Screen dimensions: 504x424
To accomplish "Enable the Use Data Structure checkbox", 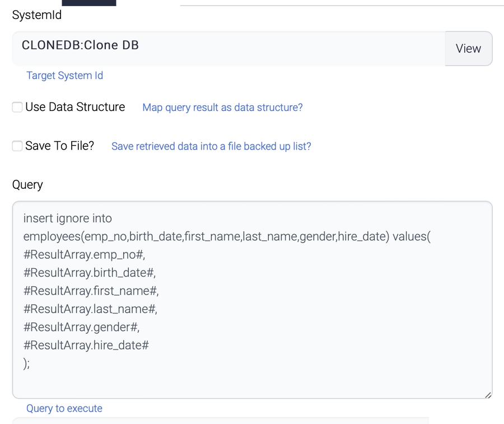I will pos(17,106).
